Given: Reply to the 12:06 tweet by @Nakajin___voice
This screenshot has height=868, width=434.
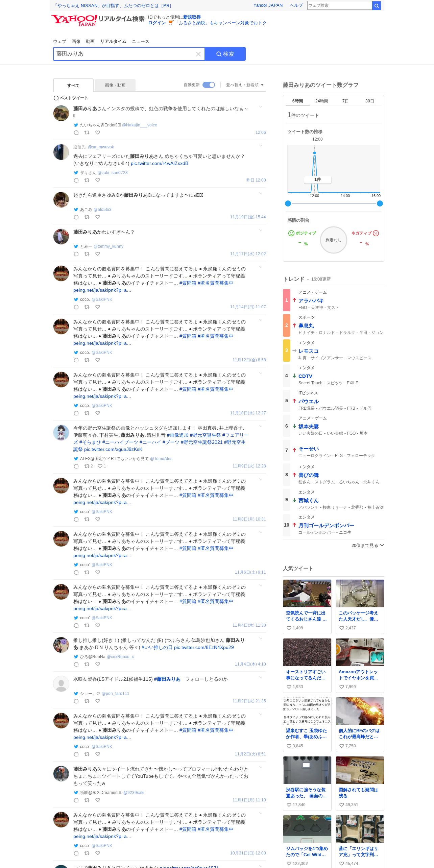Looking at the screenshot, I should pyautogui.click(x=76, y=133).
